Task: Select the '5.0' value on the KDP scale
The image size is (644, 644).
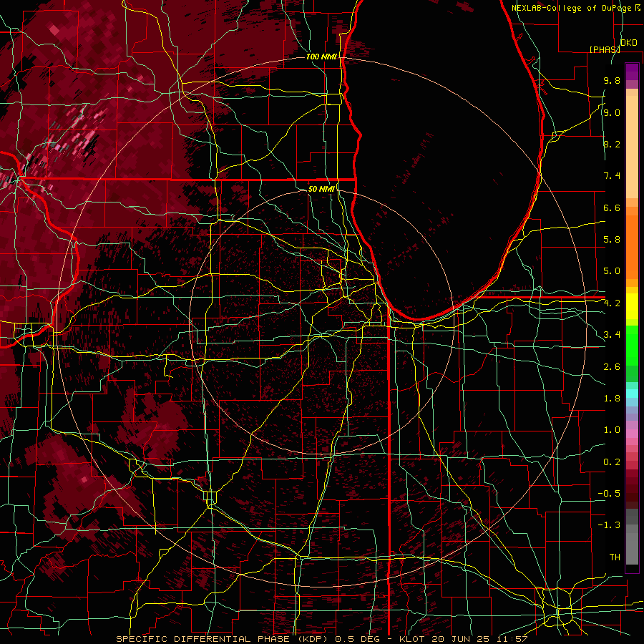Action: pos(612,271)
